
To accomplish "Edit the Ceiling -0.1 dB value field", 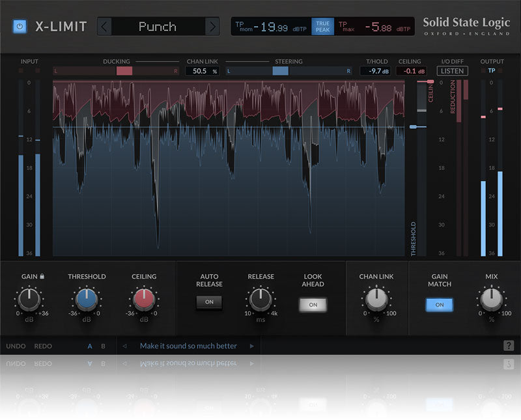I will 412,71.
